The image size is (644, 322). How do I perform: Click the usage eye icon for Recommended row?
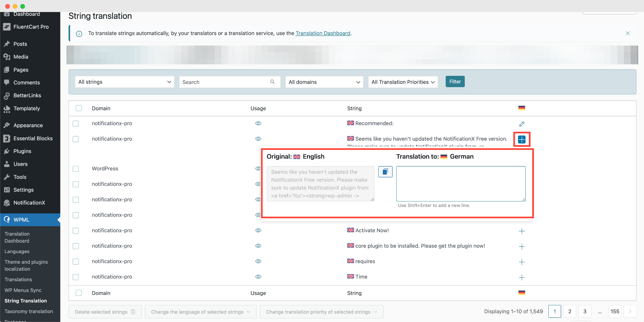point(258,123)
